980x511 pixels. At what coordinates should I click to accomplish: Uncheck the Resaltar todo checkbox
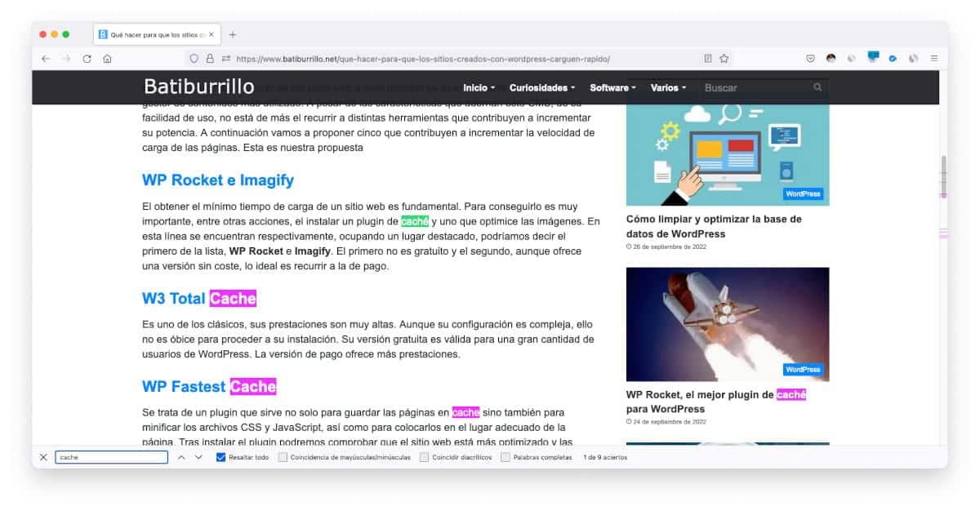[x=220, y=457]
